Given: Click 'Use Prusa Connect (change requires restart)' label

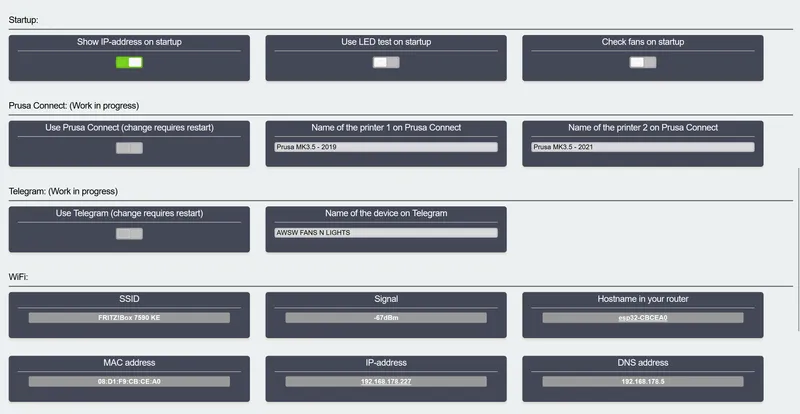Looking at the screenshot, I should pos(129,128).
